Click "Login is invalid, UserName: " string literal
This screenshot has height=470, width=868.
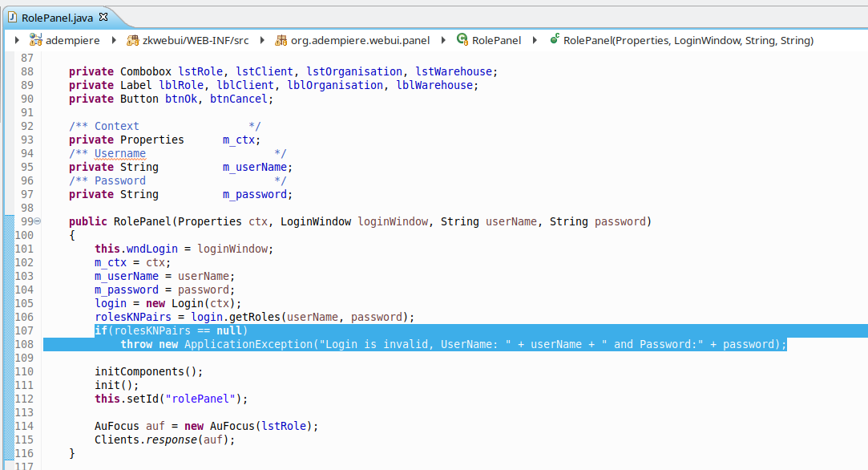tap(415, 344)
